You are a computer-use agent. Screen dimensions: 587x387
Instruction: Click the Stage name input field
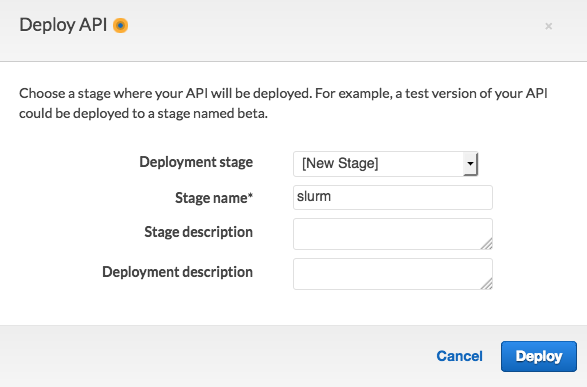point(393,197)
